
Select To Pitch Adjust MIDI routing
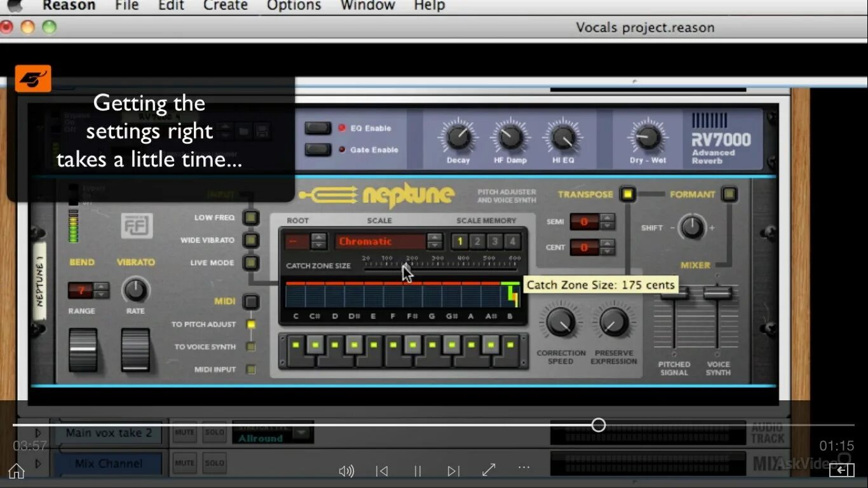coord(251,324)
